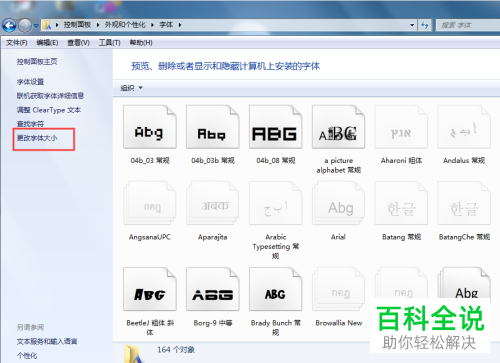Open 字体设置 in sidebar
The width and height of the screenshot is (500, 363).
(30, 82)
